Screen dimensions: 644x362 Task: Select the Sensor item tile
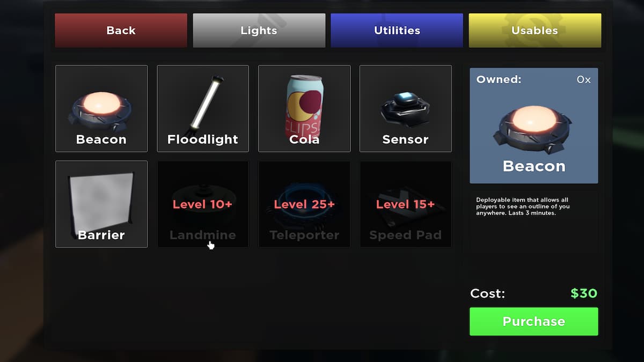(x=406, y=108)
